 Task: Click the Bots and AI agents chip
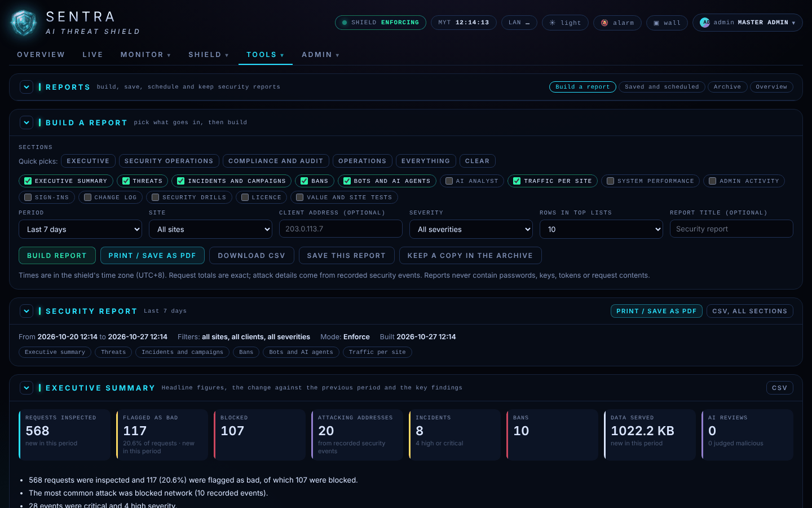pos(301,352)
